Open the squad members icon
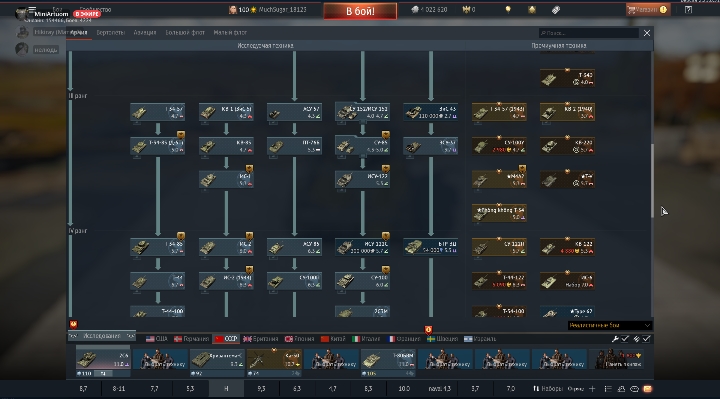720x399 pixels. click(621, 389)
